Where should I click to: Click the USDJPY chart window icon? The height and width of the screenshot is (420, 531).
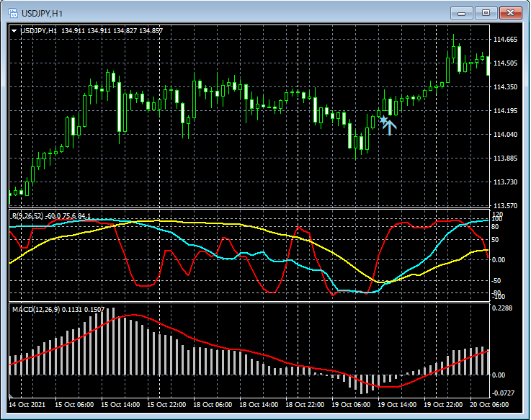[13, 13]
